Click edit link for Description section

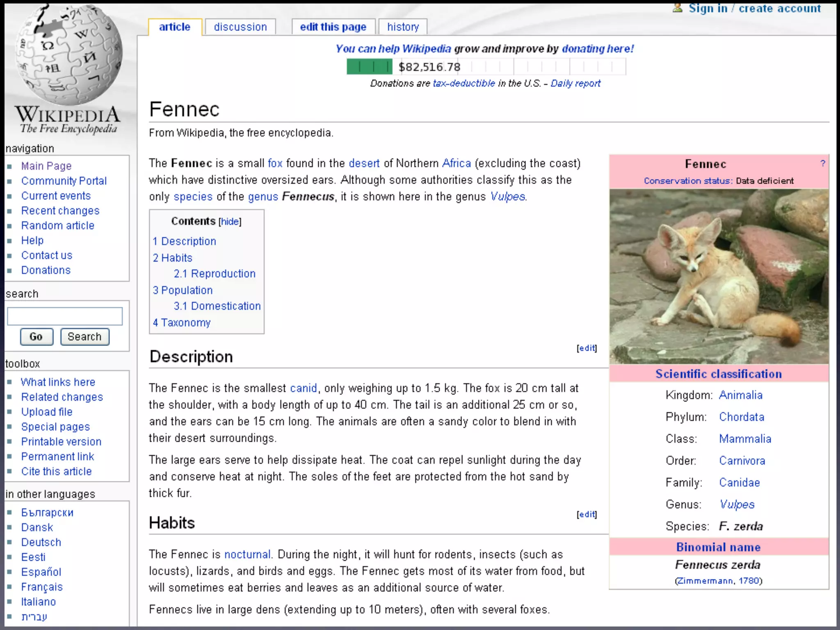(587, 348)
